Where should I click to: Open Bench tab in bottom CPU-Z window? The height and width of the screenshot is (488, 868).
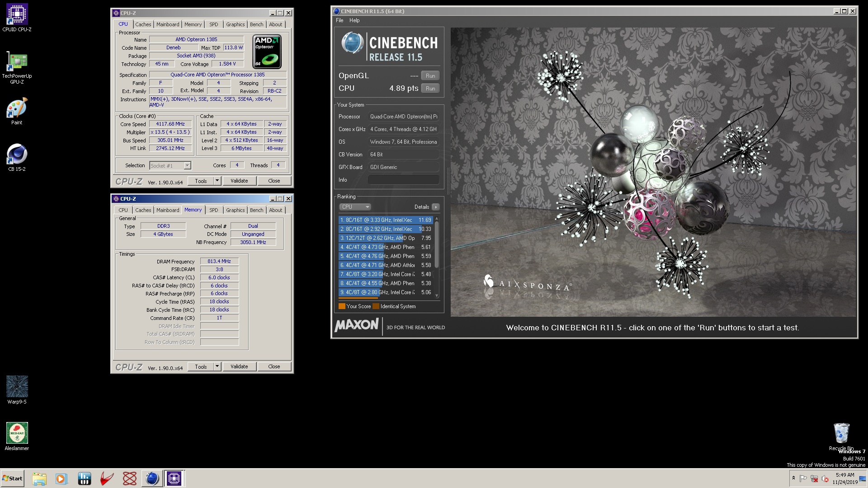[257, 210]
